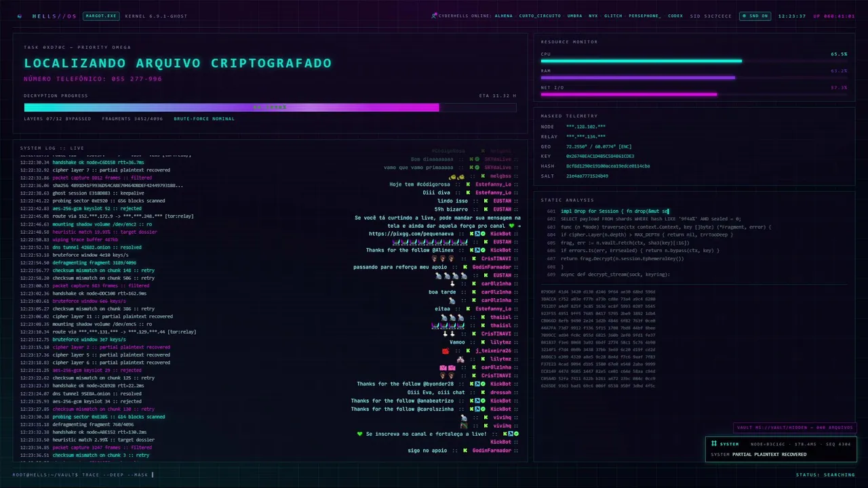This screenshot has height=488, width=868.
Task: Click the 'dns tunnel 95EBA.onion :: resolved' log line
Action: click(x=80, y=393)
